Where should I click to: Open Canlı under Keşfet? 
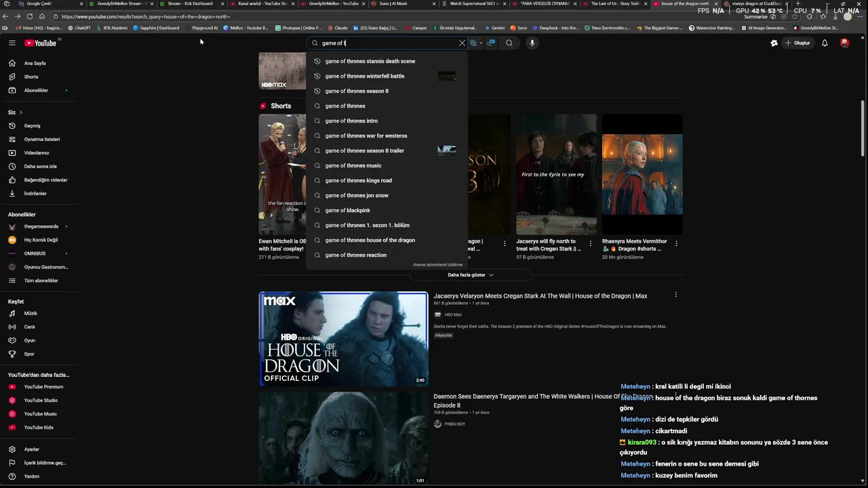30,327
